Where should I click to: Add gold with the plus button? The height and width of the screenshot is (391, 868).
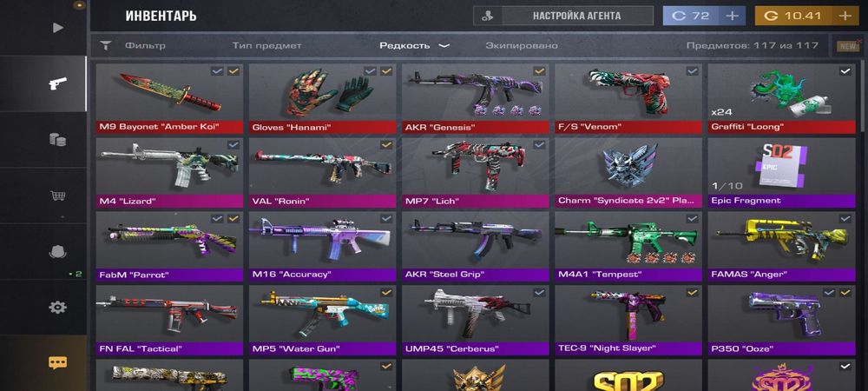(845, 16)
